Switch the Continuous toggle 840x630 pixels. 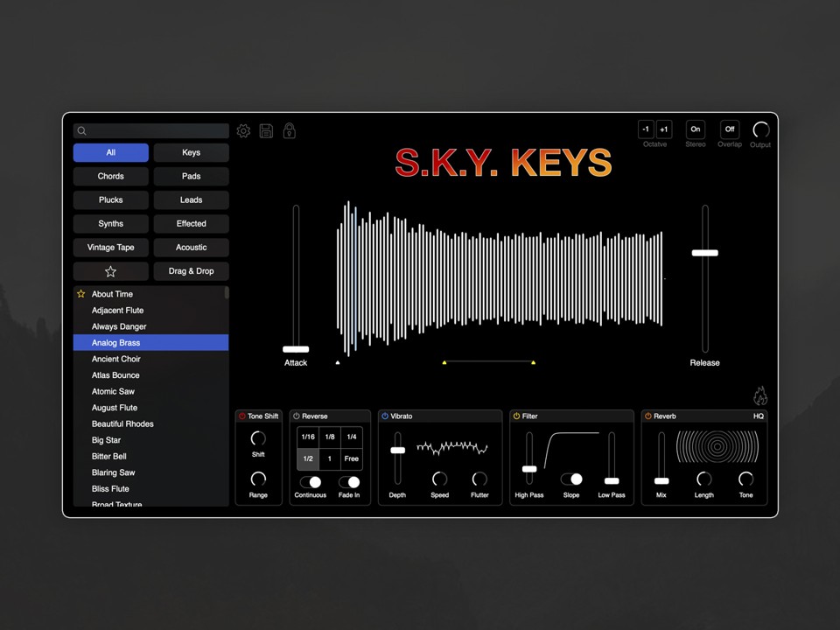310,482
